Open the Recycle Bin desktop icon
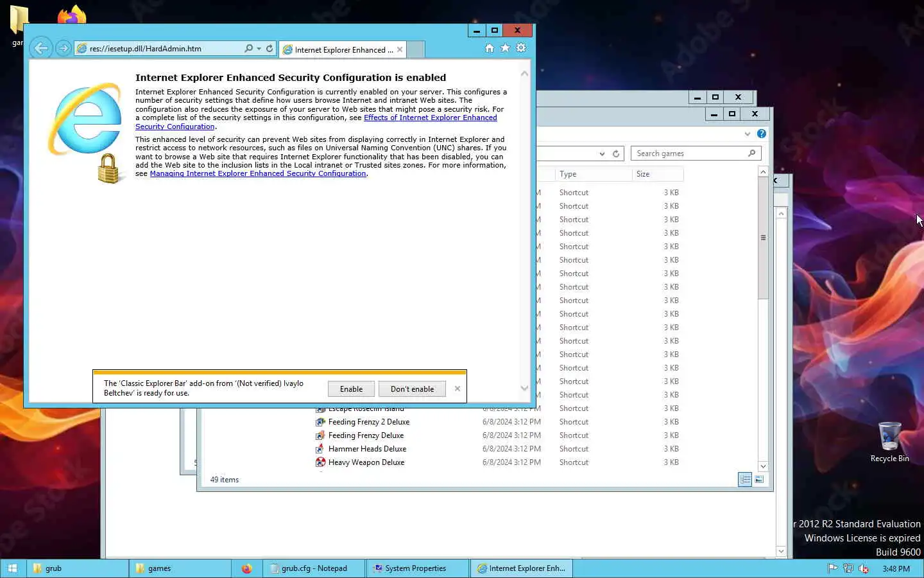 point(889,442)
